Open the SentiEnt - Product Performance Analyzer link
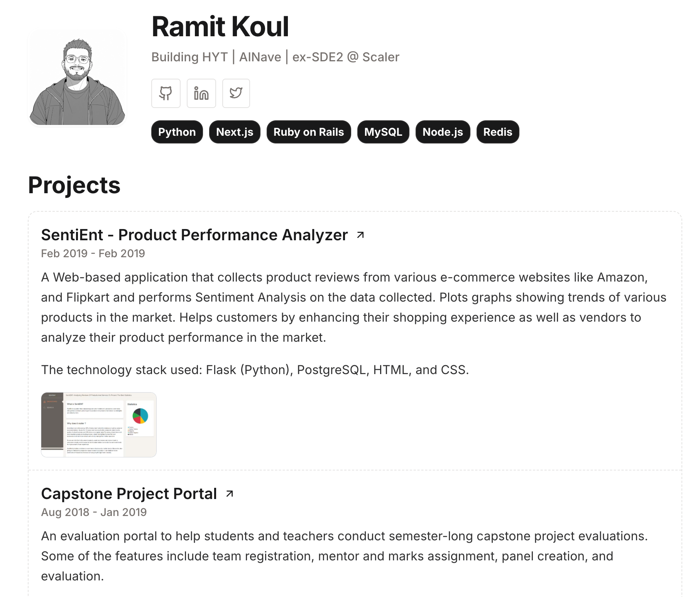Screen dimensions: 700x597 tap(194, 235)
